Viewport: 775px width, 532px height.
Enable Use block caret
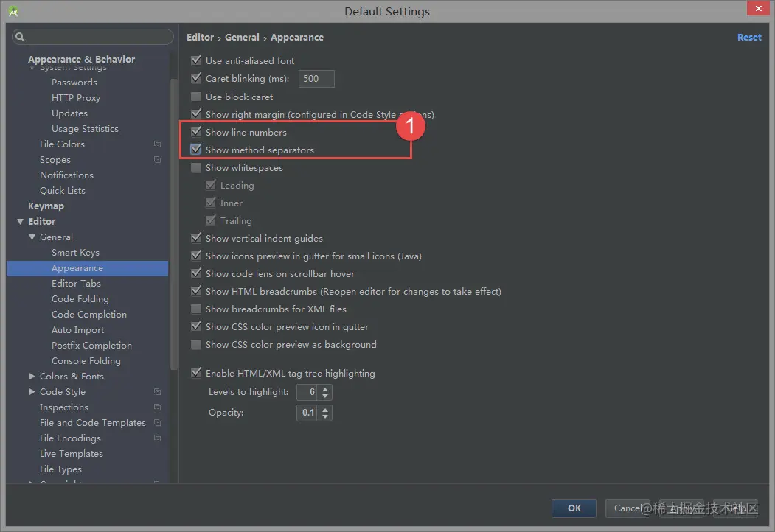tap(196, 97)
